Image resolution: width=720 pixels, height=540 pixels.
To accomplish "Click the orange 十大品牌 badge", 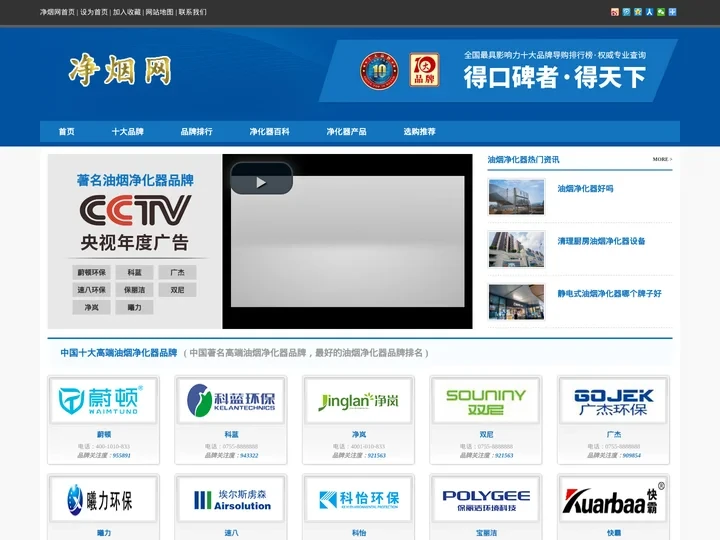I will (x=424, y=70).
